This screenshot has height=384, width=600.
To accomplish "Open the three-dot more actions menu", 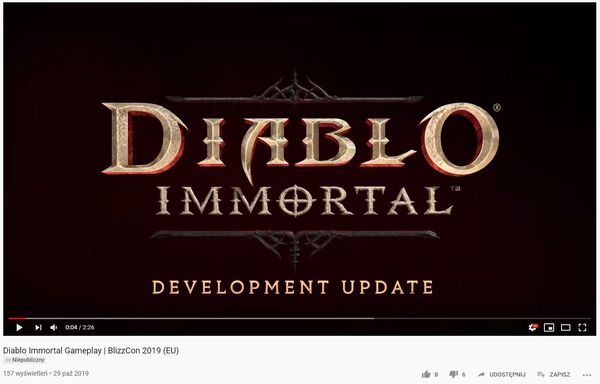I will [587, 375].
